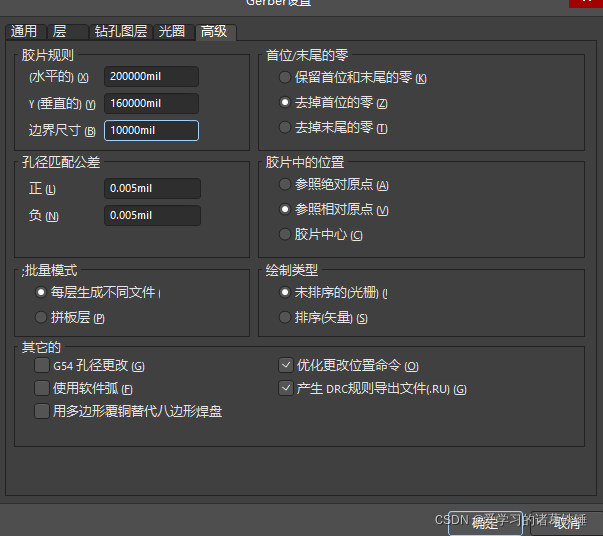Choose 参照绝对原点 position option
Viewport: 603px width, 536px height.
tap(287, 184)
